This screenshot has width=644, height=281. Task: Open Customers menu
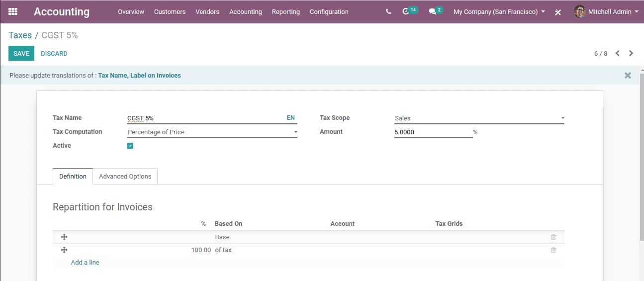coord(170,11)
